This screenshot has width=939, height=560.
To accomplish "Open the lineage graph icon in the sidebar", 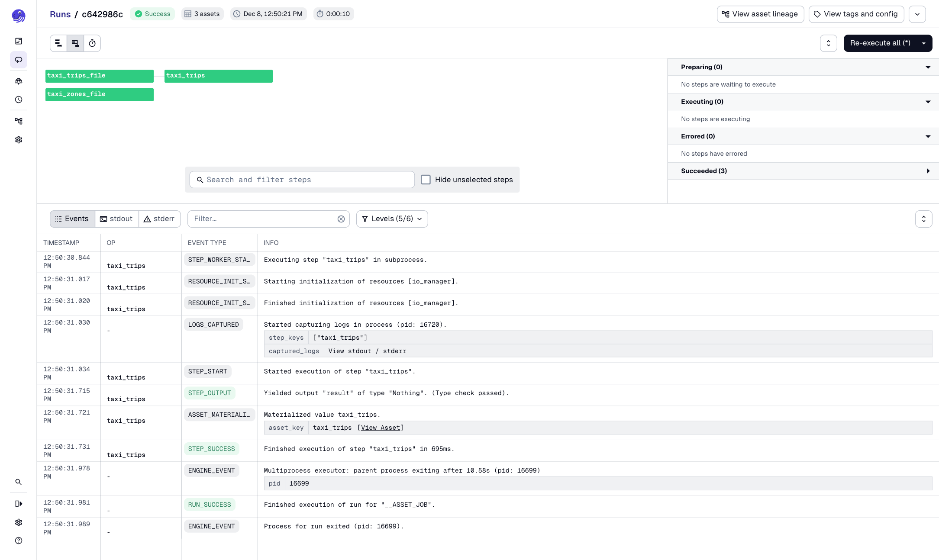I will (x=19, y=121).
